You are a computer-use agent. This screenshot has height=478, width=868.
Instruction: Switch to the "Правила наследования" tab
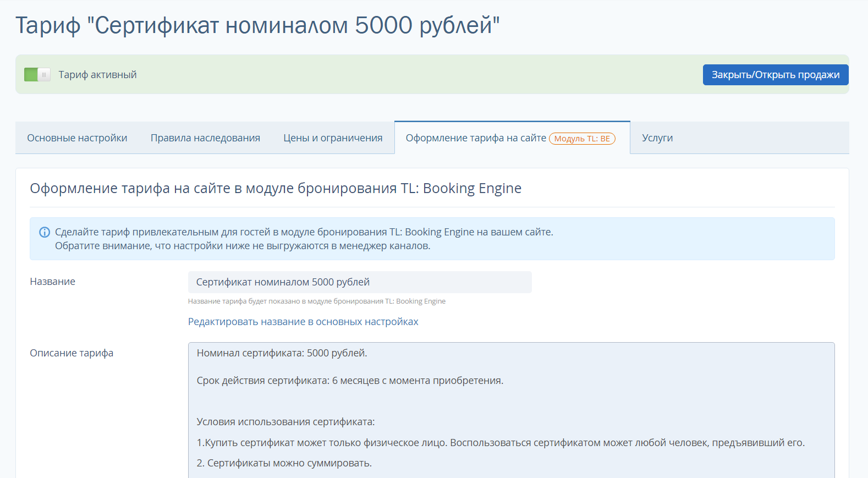click(x=205, y=138)
